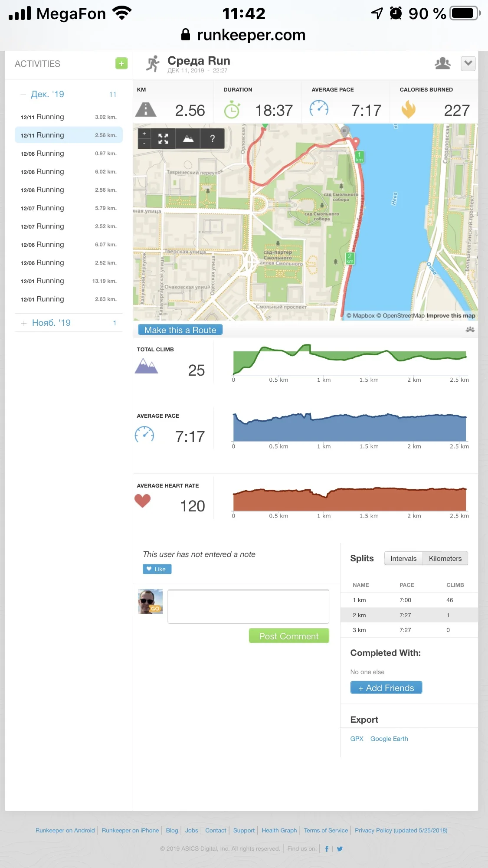This screenshot has width=488, height=868.
Task: Export activity to Google Earth
Action: pos(389,739)
